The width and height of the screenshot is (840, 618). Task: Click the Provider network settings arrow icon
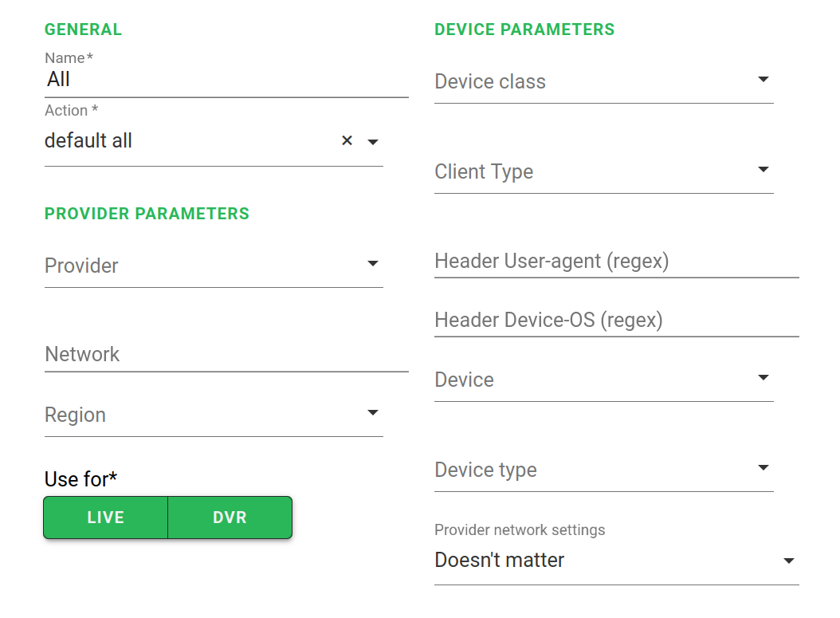pos(789,561)
